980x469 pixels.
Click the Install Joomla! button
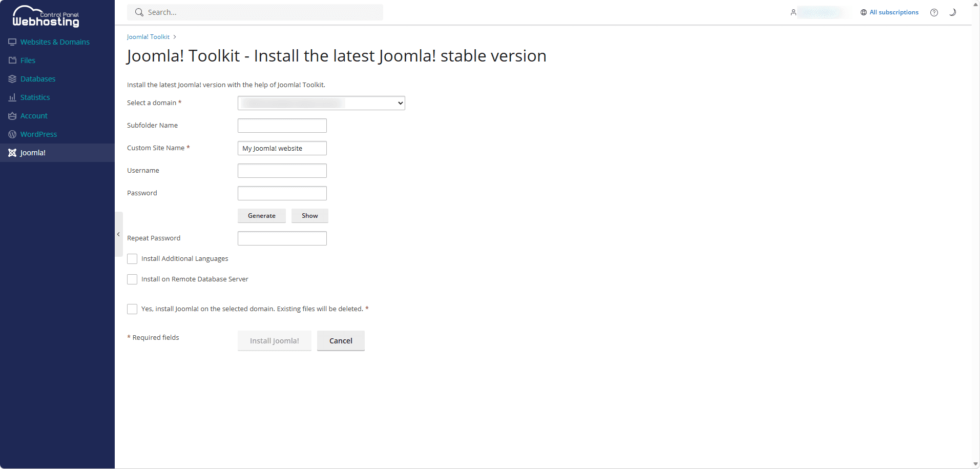pyautogui.click(x=275, y=341)
